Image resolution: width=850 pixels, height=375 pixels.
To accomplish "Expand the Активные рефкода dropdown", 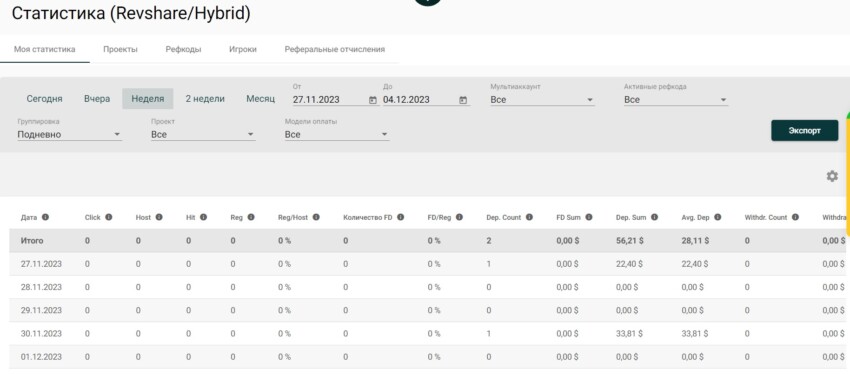I will coord(675,100).
